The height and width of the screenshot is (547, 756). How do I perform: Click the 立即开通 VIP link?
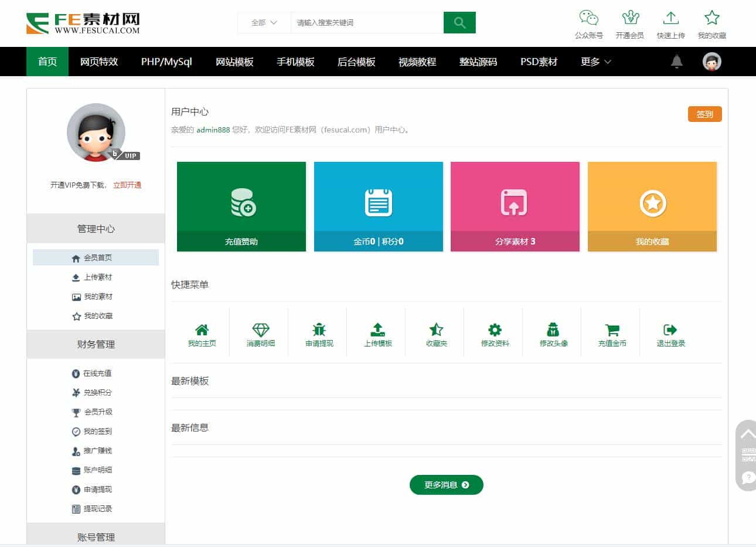click(x=127, y=185)
